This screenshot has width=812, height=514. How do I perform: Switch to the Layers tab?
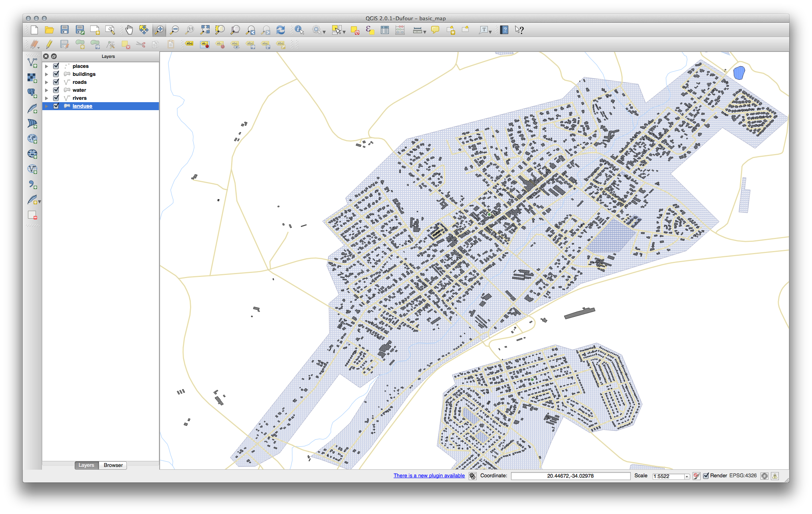click(86, 465)
